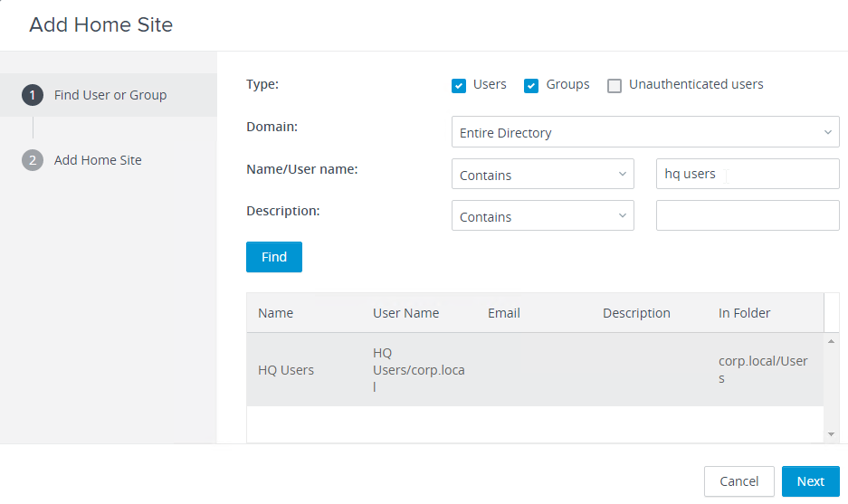The width and height of the screenshot is (848, 504).
Task: Uncheck the Groups checkbox
Action: point(531,86)
